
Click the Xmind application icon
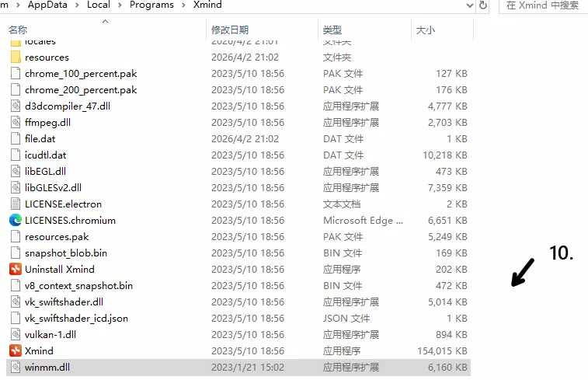click(16, 351)
